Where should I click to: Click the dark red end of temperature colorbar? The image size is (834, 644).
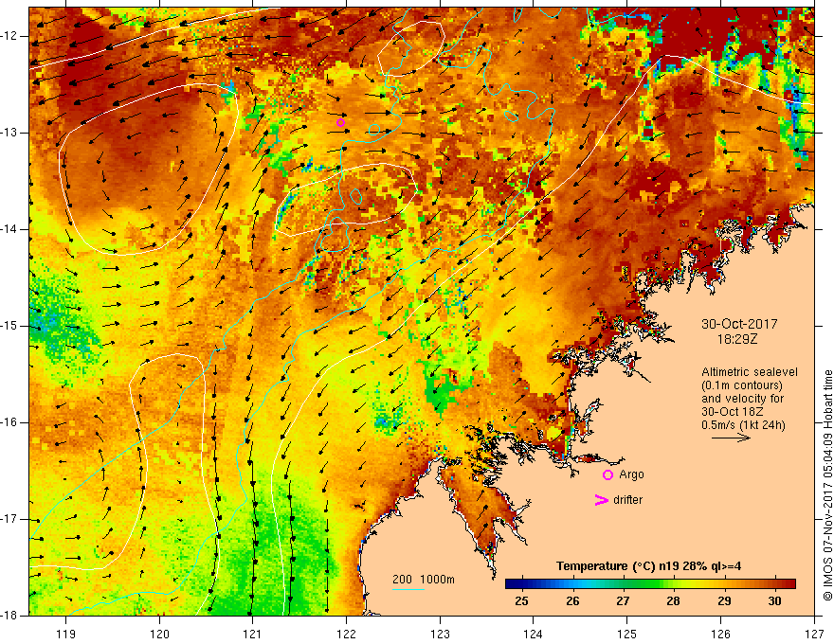tap(790, 584)
